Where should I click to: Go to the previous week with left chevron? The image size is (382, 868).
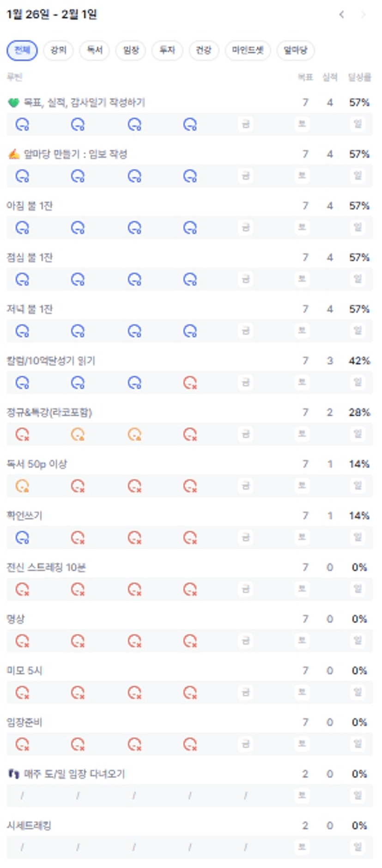pyautogui.click(x=342, y=15)
